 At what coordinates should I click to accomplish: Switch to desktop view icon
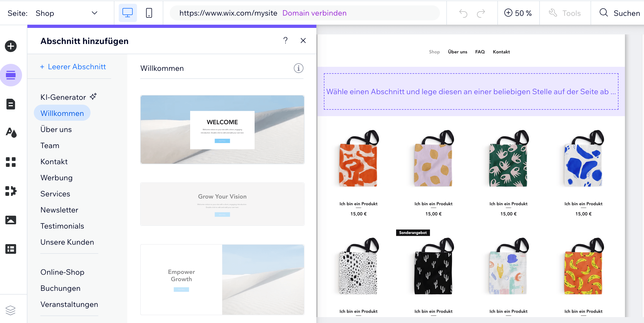[128, 13]
